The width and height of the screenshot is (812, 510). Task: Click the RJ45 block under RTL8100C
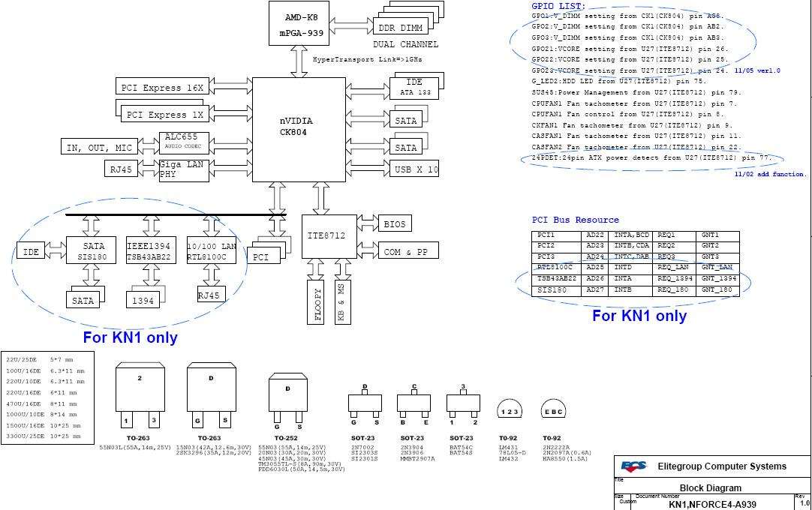pos(212,295)
